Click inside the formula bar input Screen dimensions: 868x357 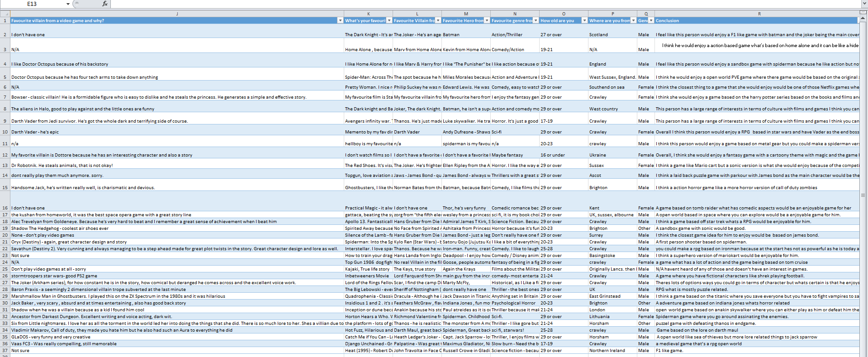pos(452,4)
